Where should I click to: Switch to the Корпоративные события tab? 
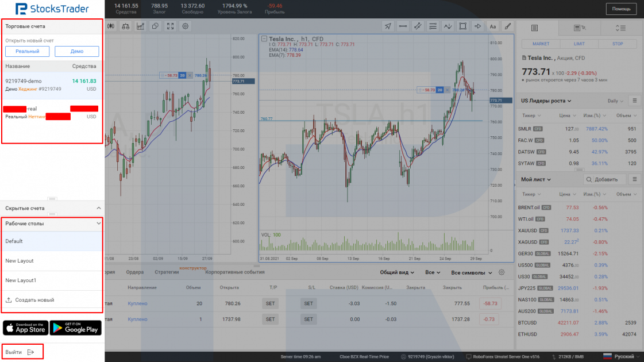235,272
